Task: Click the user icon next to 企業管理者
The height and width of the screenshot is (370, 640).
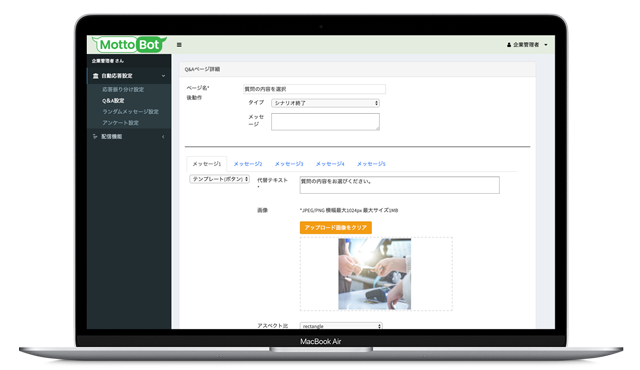Action: 509,45
